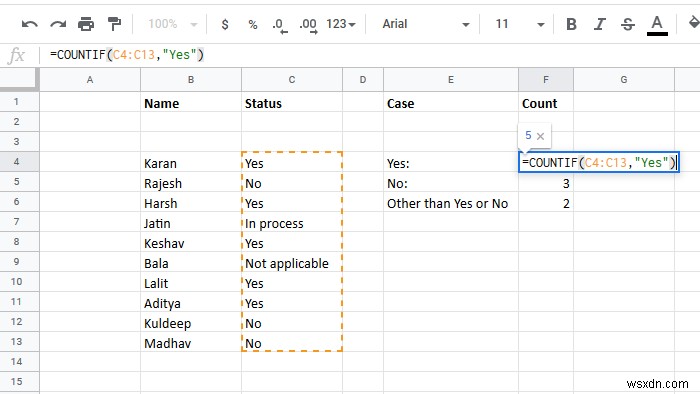The height and width of the screenshot is (394, 700).
Task: Increase decimal places with the .00 button
Action: click(308, 25)
